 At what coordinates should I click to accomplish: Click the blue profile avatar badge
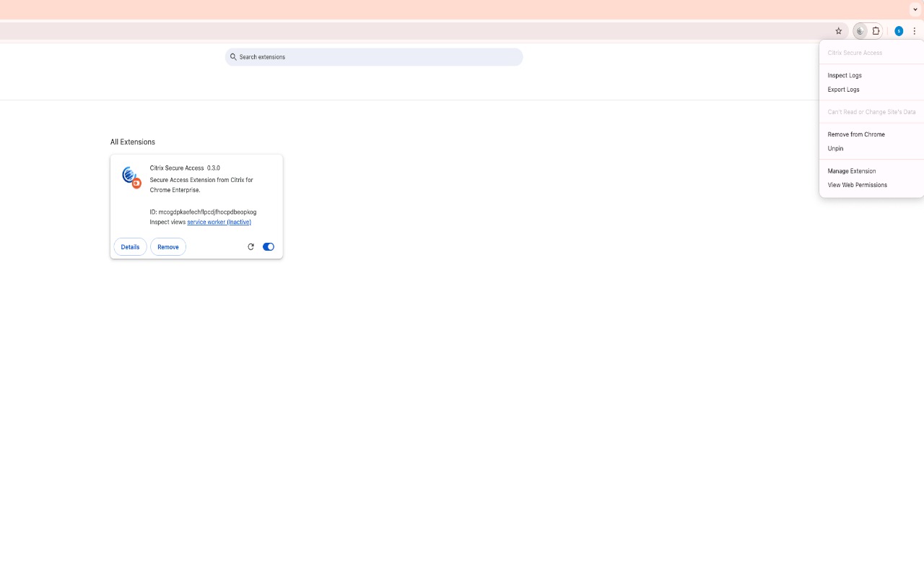coord(899,30)
